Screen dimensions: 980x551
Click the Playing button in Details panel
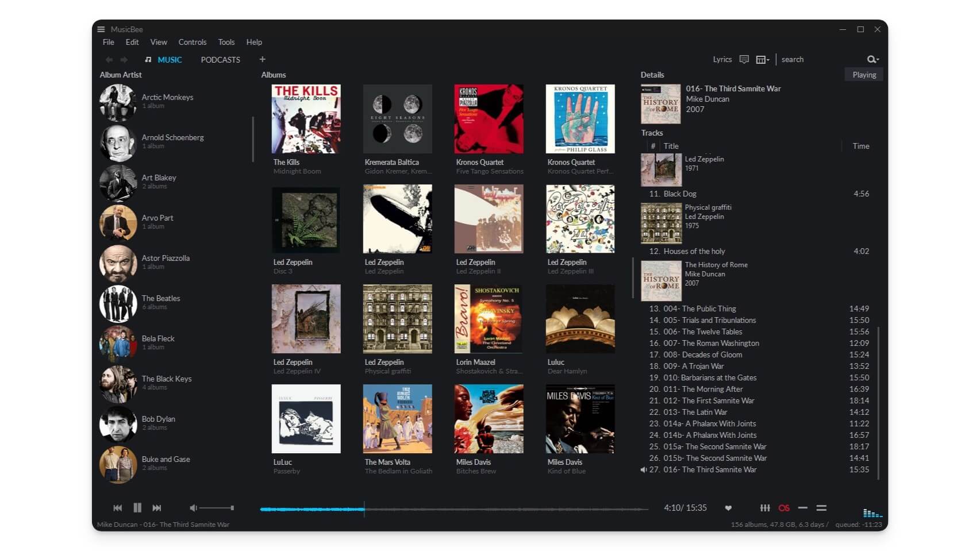pos(864,75)
